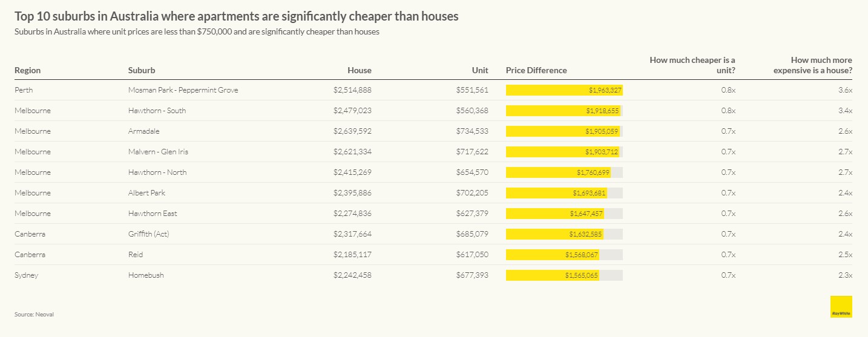Click the Price Difference column header

[x=536, y=70]
